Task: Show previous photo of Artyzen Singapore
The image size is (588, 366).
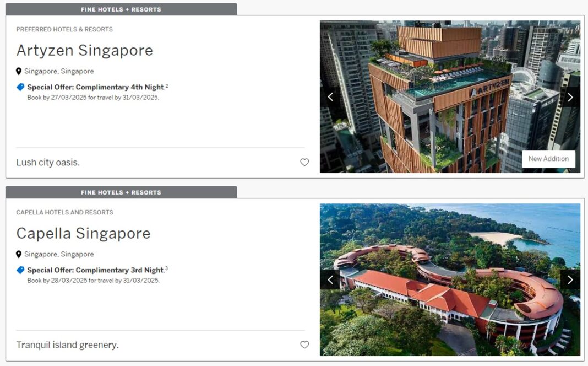Action: point(330,97)
